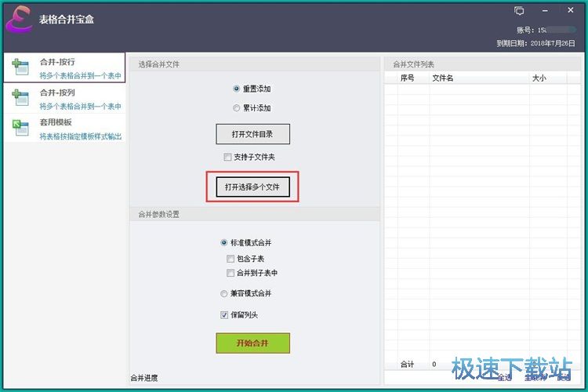The height and width of the screenshot is (392, 588).
Task: Click the 合计 total label
Action: 407,364
